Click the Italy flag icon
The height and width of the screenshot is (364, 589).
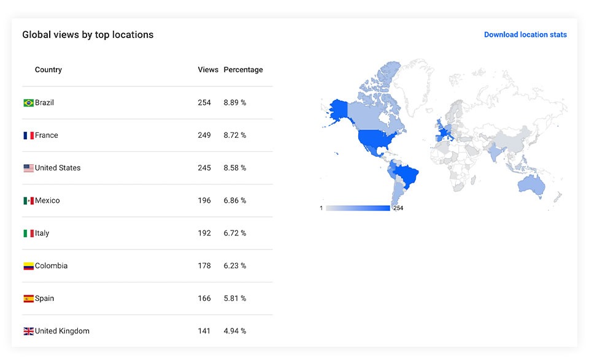coord(29,233)
